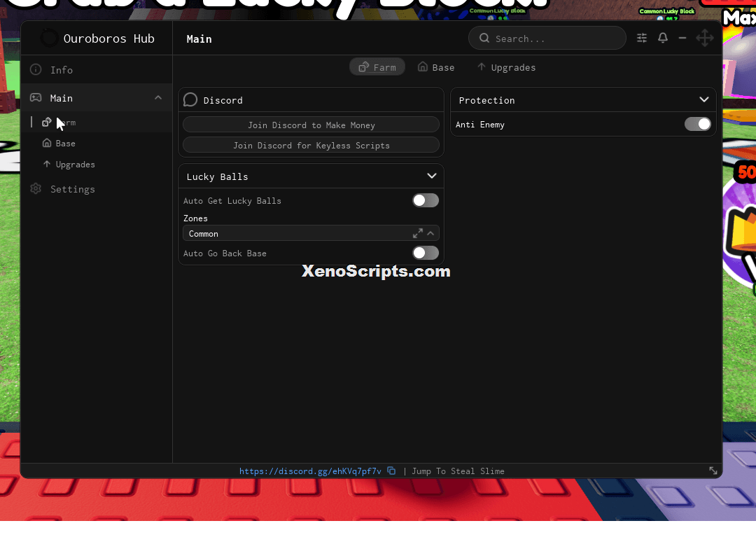Click the gear icon beside Settings
The width and height of the screenshot is (756, 542).
[x=36, y=188]
